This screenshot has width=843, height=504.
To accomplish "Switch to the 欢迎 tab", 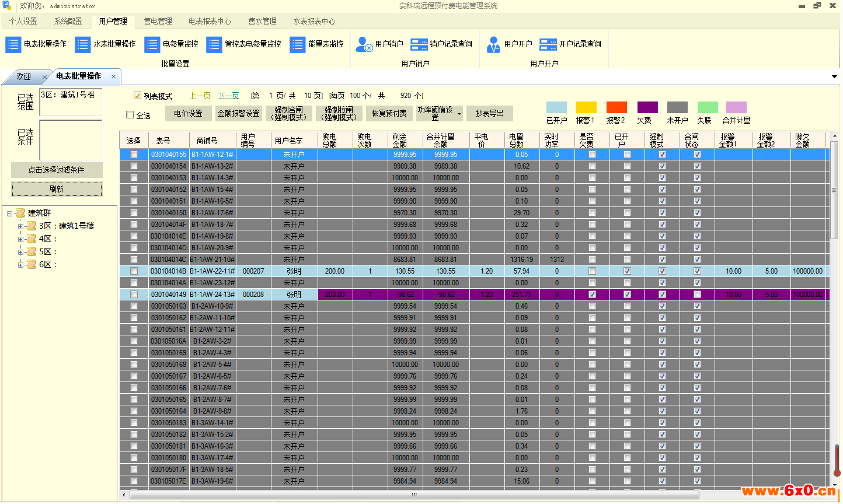I will click(x=24, y=76).
